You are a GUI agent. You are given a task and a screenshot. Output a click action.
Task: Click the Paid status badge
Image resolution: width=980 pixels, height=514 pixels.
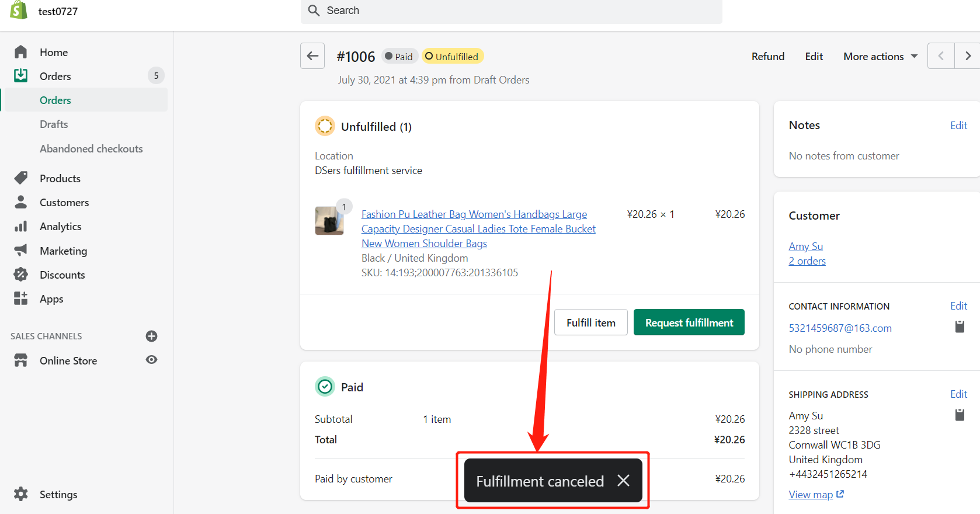(399, 57)
